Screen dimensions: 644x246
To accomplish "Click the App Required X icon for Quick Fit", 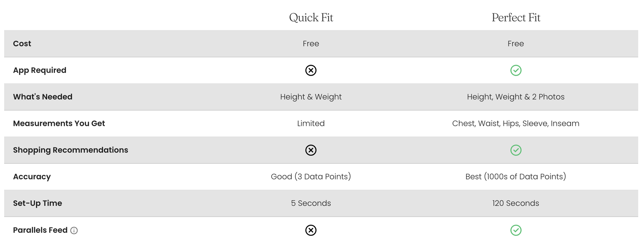I will tap(311, 70).
